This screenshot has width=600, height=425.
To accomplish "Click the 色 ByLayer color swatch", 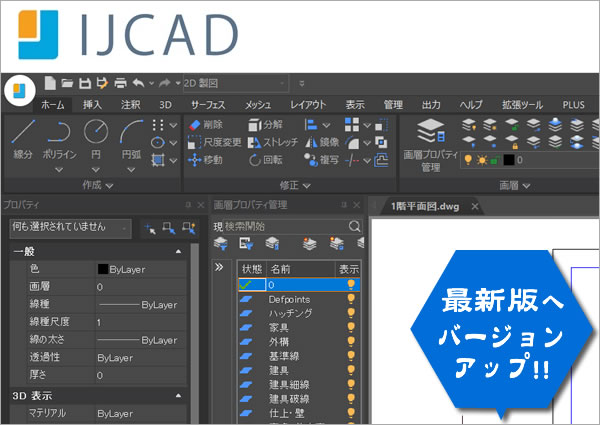I will tap(103, 269).
